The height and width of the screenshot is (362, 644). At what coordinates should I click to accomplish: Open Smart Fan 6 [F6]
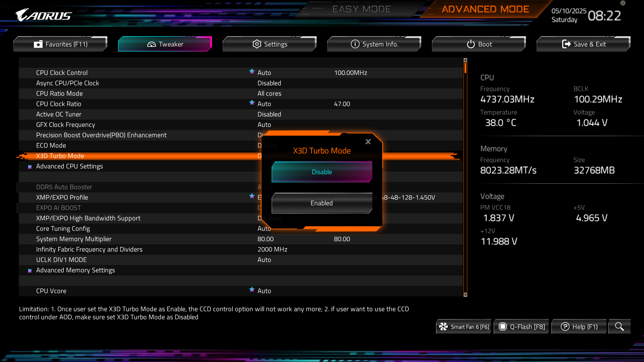pos(464,326)
